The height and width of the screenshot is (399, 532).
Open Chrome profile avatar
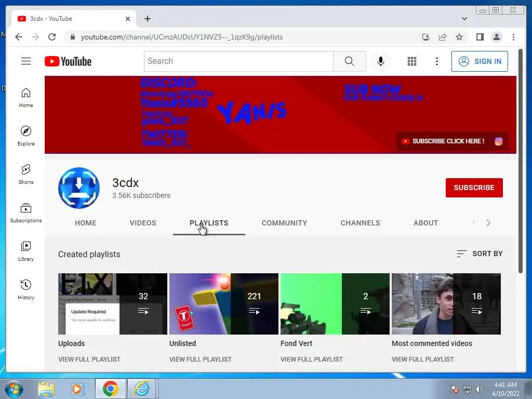tap(496, 37)
